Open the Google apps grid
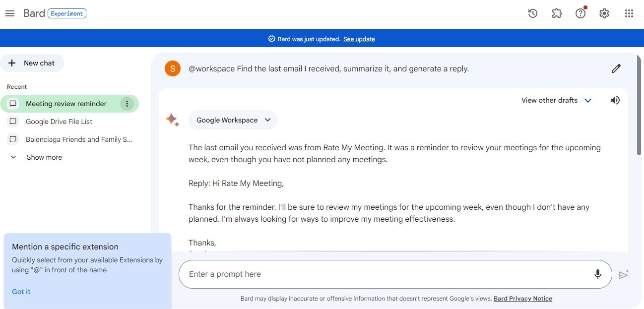This screenshot has width=644, height=309. pos(629,13)
